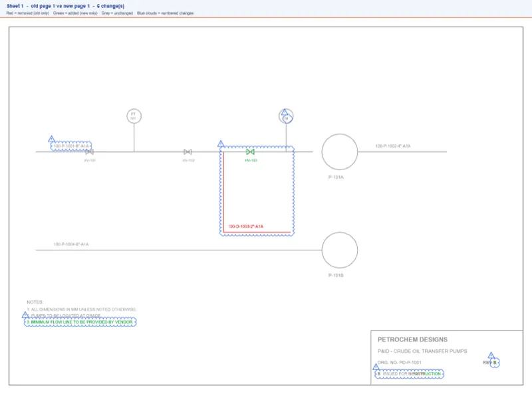Click the line label 100-P-1004-6"-A1A
The image size is (532, 394).
[x=71, y=244]
